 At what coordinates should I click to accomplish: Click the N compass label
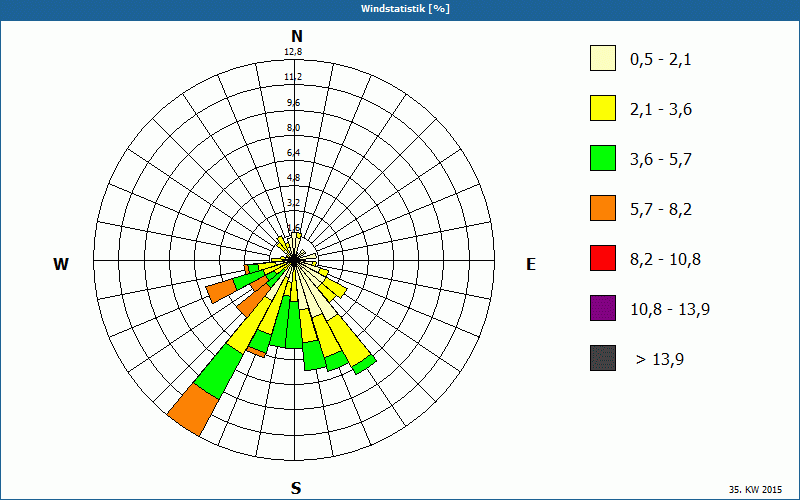click(297, 36)
